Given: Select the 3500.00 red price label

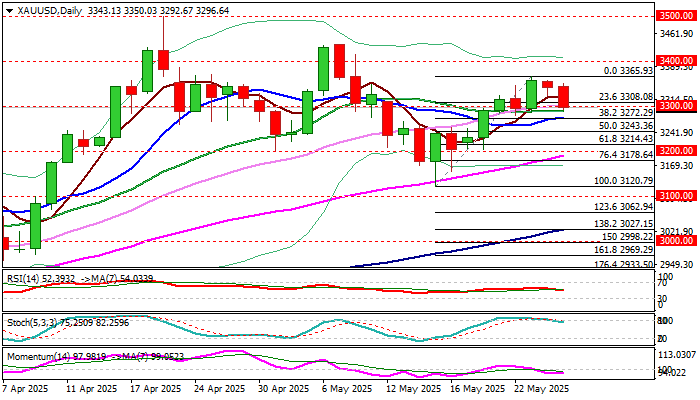Looking at the screenshot, I should coord(676,16).
